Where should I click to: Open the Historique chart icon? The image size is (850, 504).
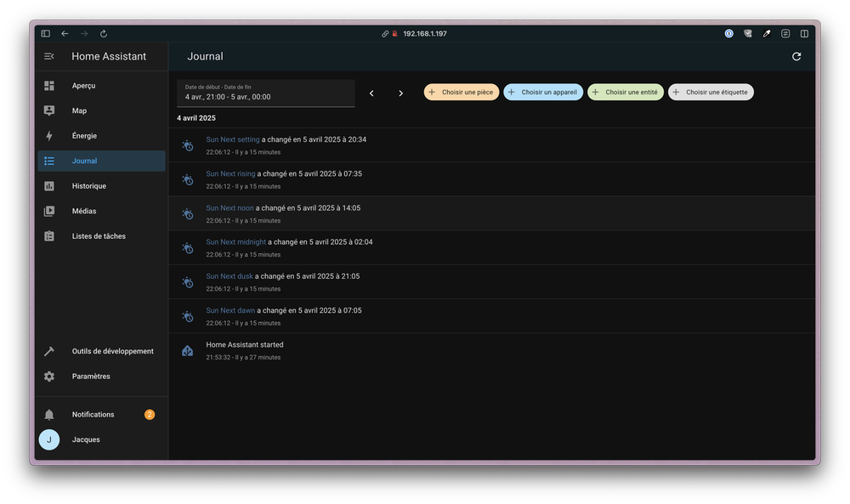coord(49,186)
